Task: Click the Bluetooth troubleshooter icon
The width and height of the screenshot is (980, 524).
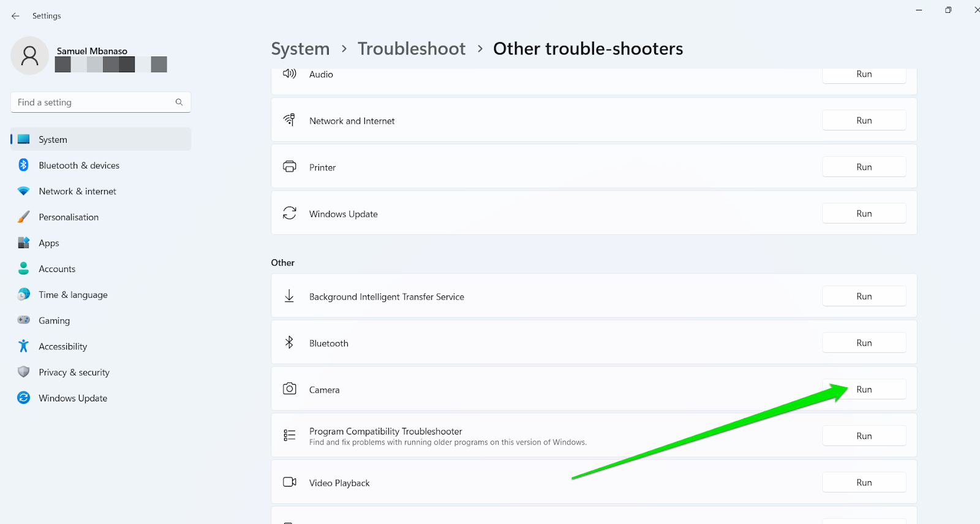Action: click(290, 343)
